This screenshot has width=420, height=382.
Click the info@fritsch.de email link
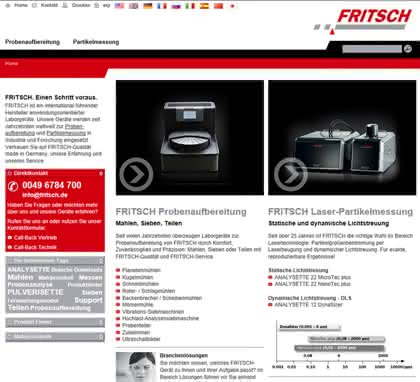[x=45, y=195]
